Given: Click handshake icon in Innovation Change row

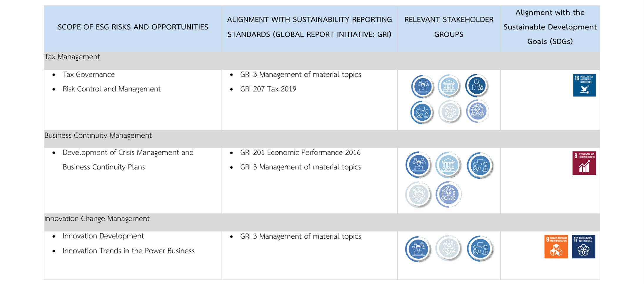Looking at the screenshot, I should point(448,248).
